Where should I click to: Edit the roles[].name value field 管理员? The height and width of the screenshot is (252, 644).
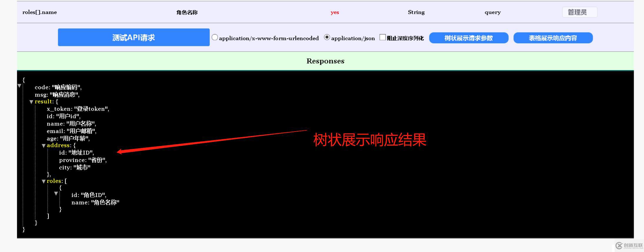coord(580,12)
